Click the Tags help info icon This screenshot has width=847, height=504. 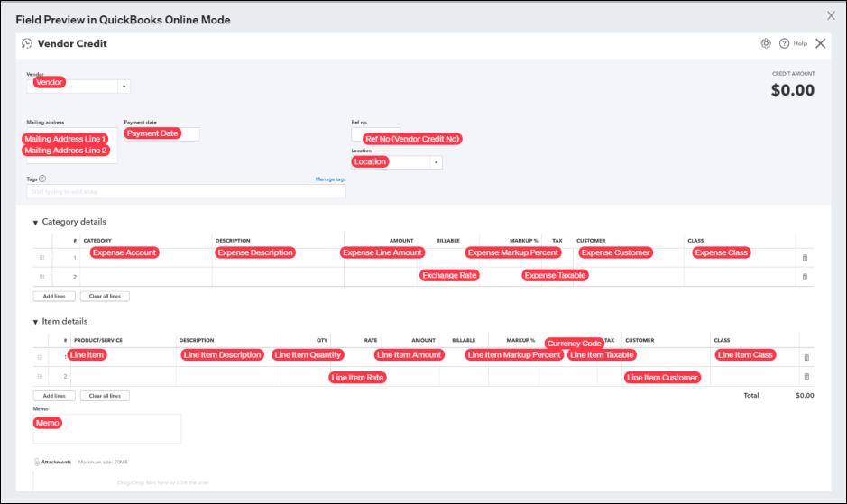[42, 179]
